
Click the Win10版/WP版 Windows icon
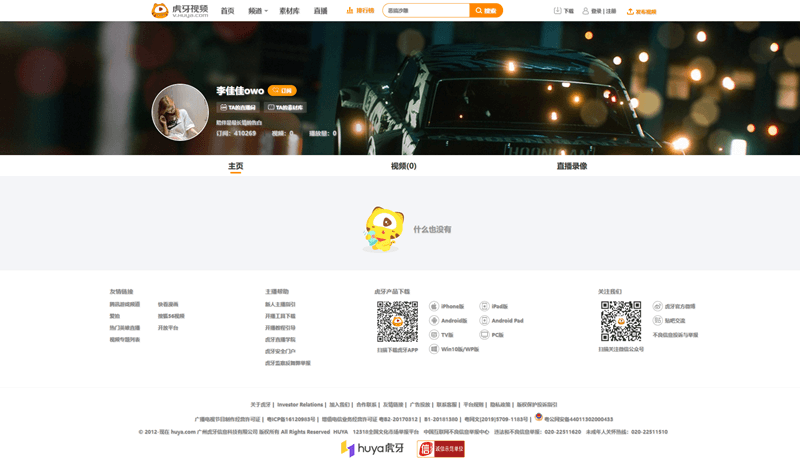[434, 349]
